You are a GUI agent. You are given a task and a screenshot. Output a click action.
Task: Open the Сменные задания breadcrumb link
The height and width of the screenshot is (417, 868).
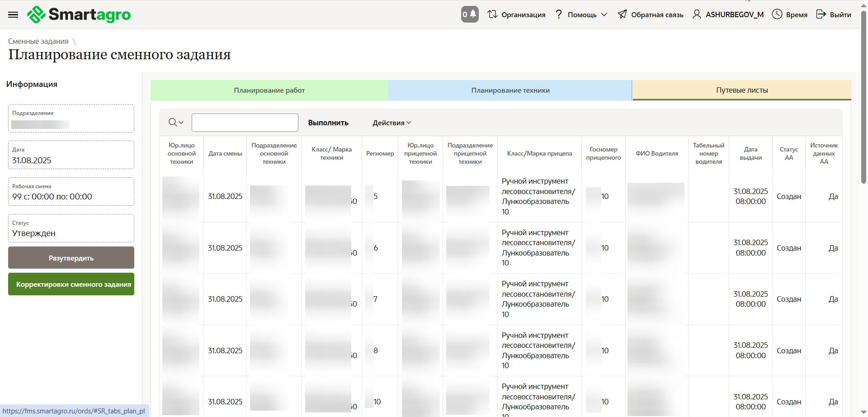click(38, 41)
